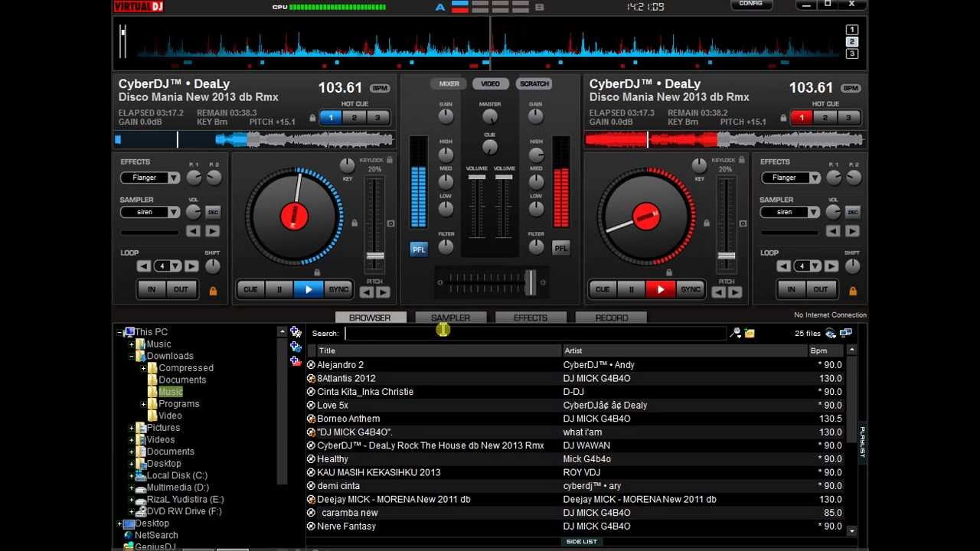The image size is (980, 551).
Task: Trigger hot cue 3 on right deck
Action: 848,118
